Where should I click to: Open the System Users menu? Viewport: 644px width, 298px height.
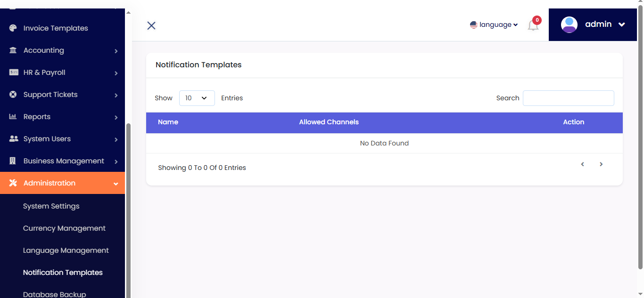pos(62,139)
